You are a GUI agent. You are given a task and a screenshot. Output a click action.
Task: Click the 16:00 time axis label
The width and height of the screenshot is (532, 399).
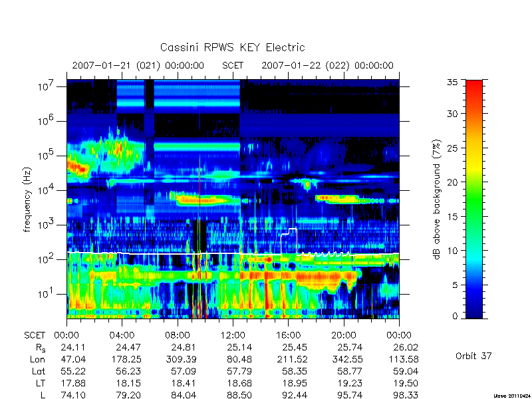pyautogui.click(x=288, y=335)
